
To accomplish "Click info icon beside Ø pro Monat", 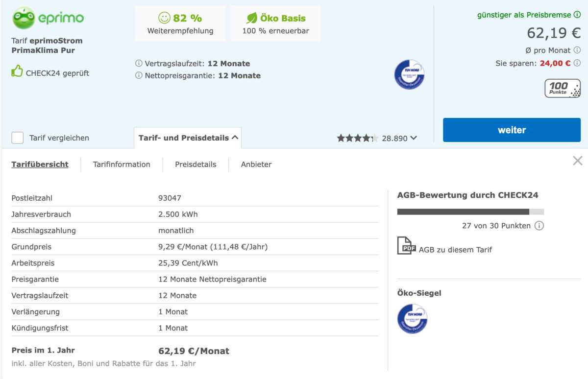I will (577, 50).
